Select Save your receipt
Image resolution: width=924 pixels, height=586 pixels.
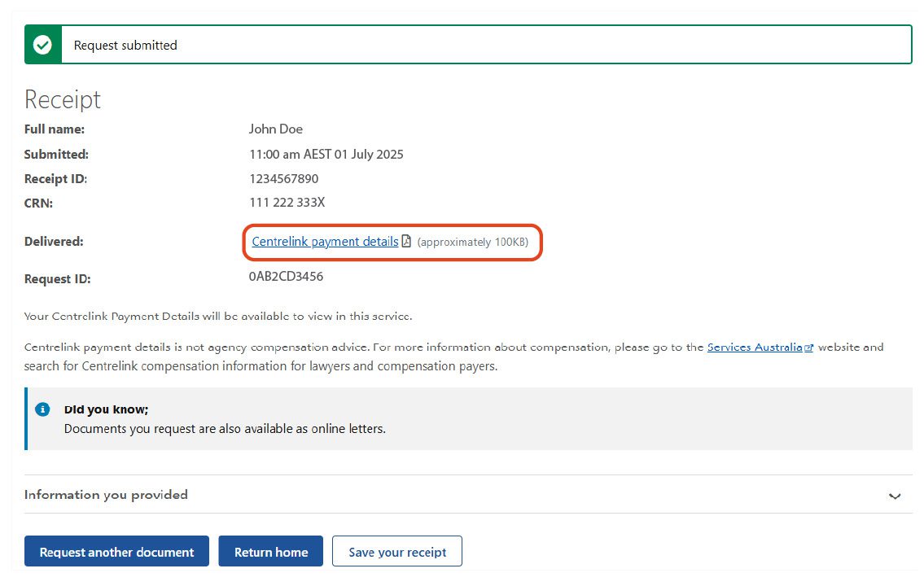[x=396, y=551]
